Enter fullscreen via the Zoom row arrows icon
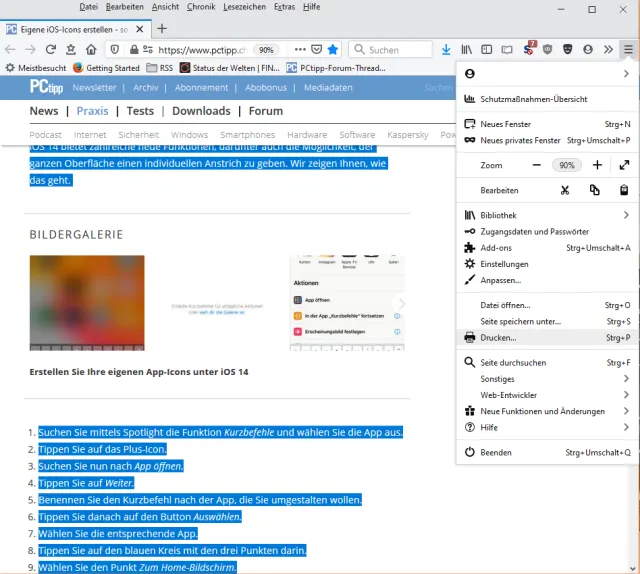The image size is (640, 574). [624, 165]
